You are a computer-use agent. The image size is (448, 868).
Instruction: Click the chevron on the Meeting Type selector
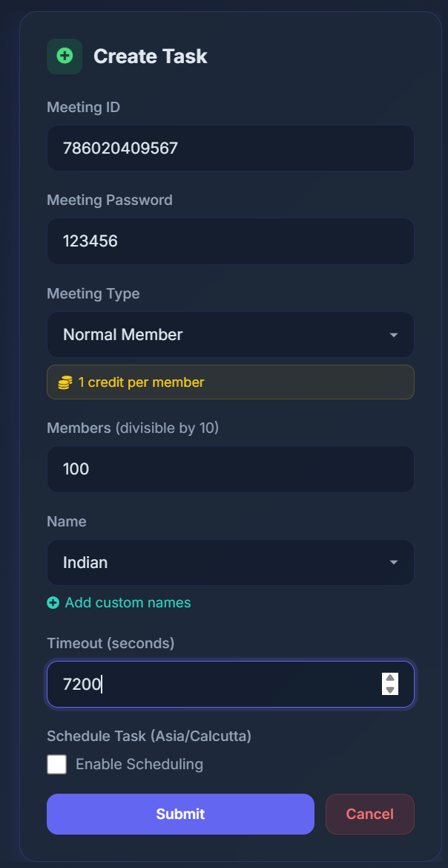point(395,335)
